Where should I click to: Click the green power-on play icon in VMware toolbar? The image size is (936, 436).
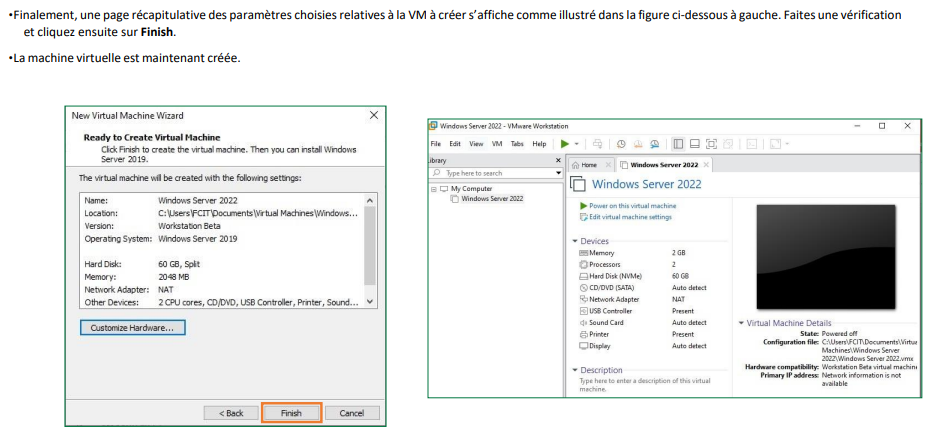point(565,144)
